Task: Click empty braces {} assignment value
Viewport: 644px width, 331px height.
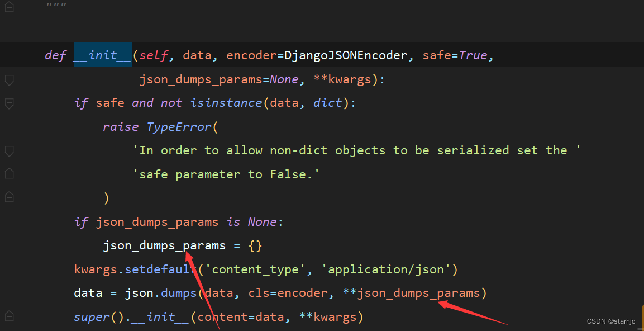Action: 255,246
